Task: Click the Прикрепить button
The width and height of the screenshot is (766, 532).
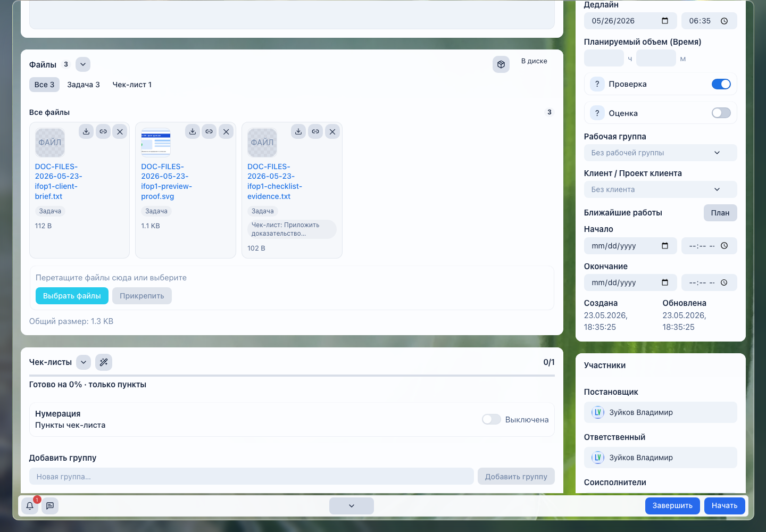Action: point(142,296)
